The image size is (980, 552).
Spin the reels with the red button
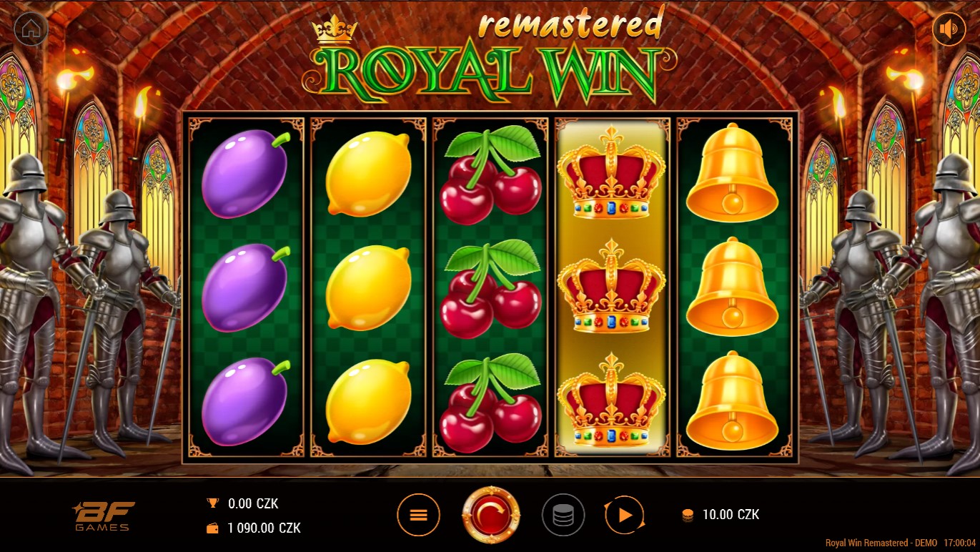(x=491, y=515)
